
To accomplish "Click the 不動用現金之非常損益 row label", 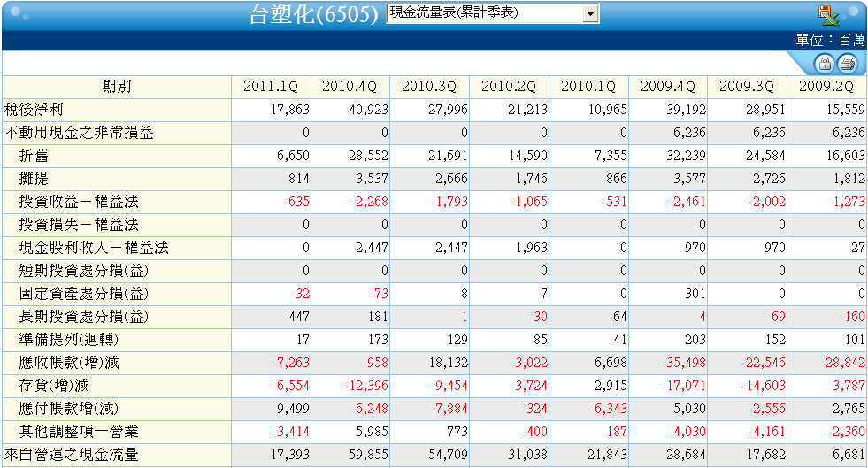I will click(79, 133).
